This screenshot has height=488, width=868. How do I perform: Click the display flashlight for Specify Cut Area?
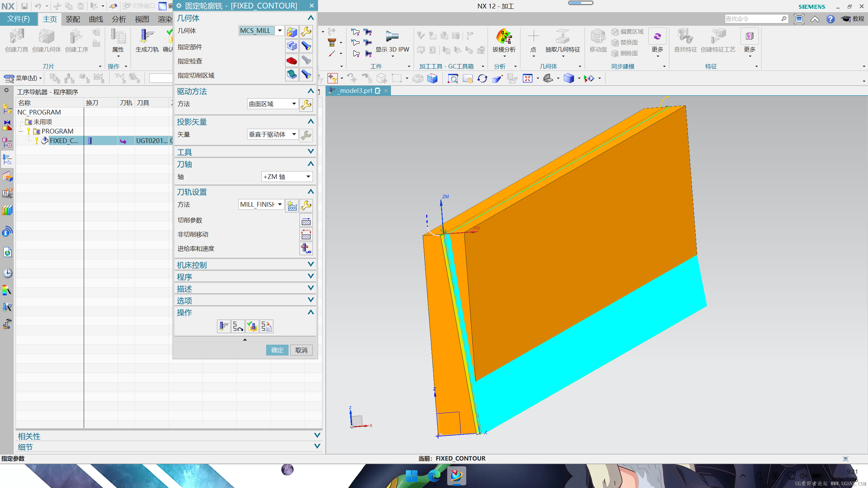point(306,75)
